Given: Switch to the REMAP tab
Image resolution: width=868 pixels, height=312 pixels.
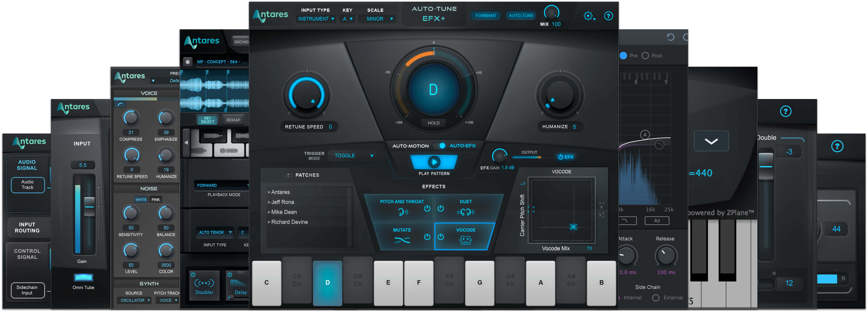Looking at the screenshot, I should (233, 120).
